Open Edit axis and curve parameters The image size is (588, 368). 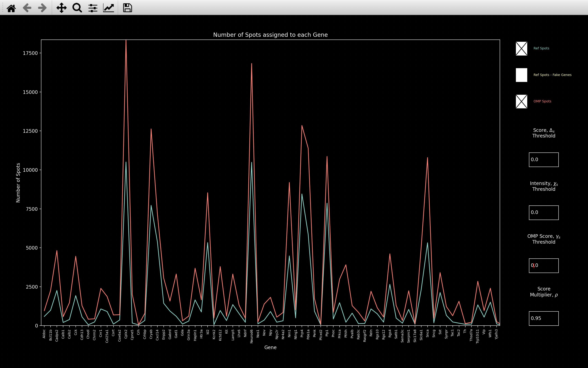(x=108, y=8)
